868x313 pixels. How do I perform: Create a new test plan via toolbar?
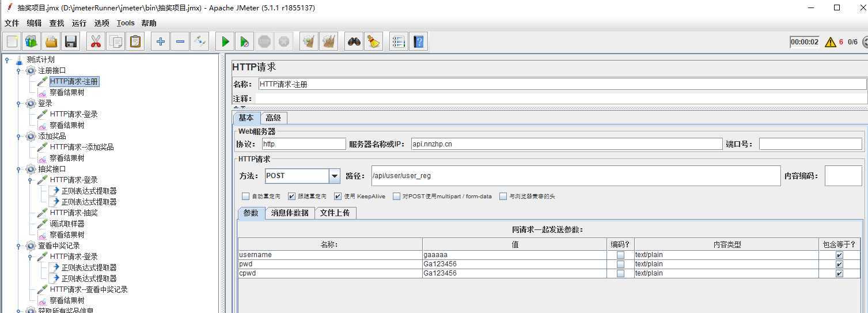click(x=12, y=42)
